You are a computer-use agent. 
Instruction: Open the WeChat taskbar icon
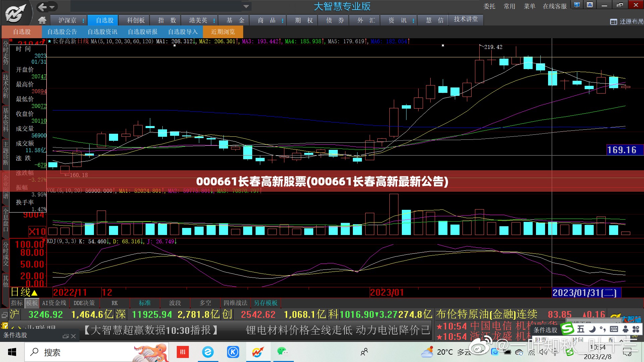click(282, 352)
